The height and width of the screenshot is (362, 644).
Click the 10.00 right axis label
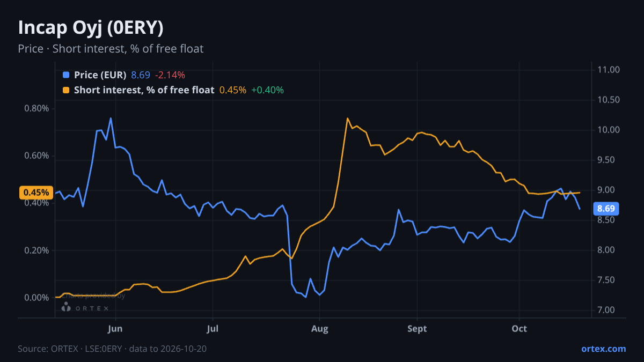coord(608,130)
